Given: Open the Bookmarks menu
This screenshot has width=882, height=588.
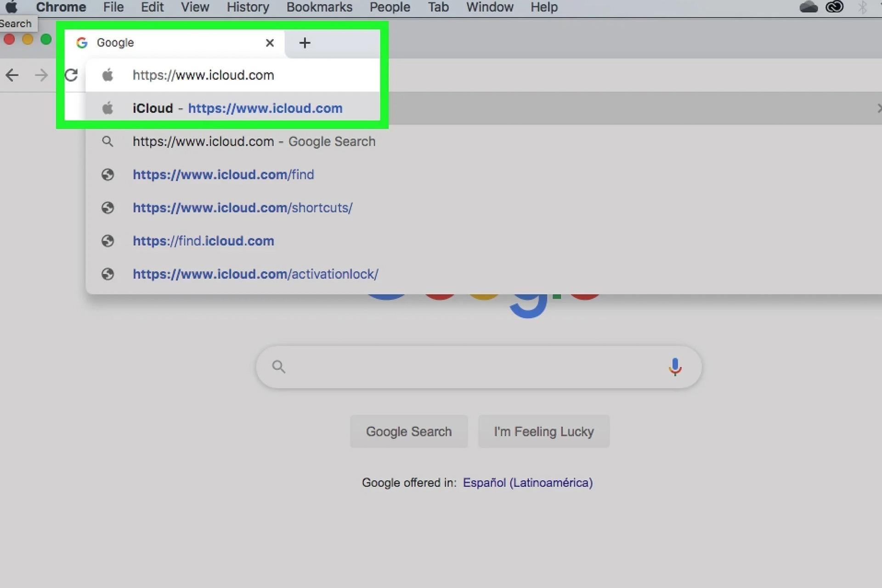Looking at the screenshot, I should (319, 7).
